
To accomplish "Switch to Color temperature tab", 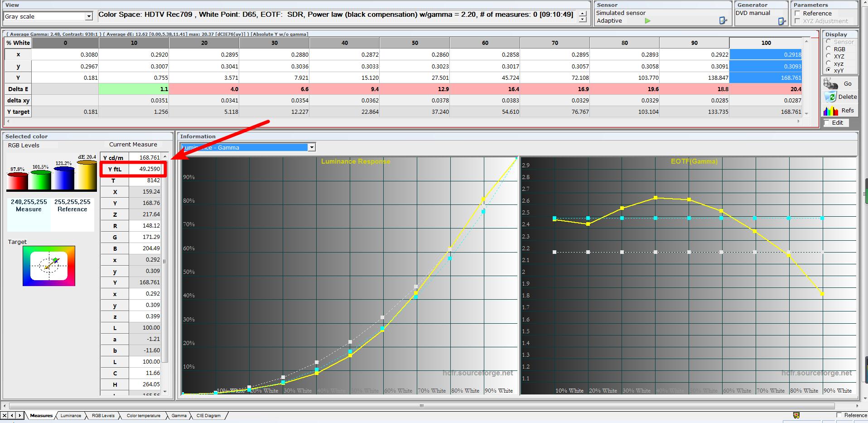I will point(144,415).
